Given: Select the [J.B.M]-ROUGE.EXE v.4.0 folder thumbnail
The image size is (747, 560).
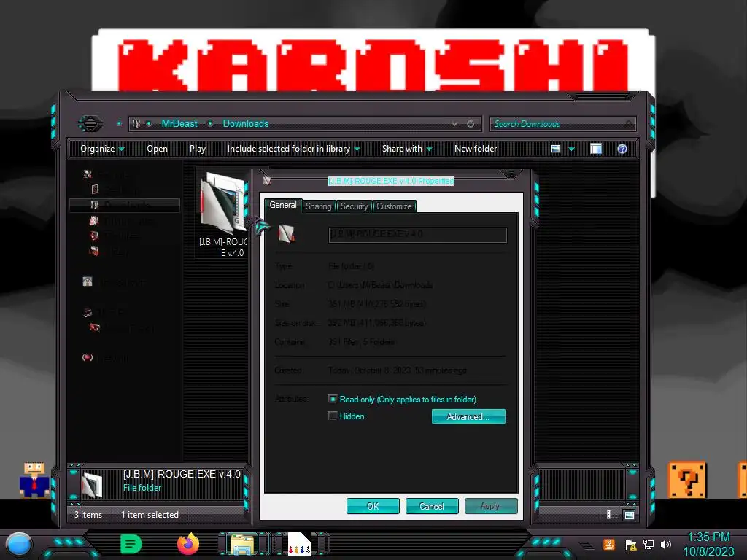Looking at the screenshot, I should (223, 212).
